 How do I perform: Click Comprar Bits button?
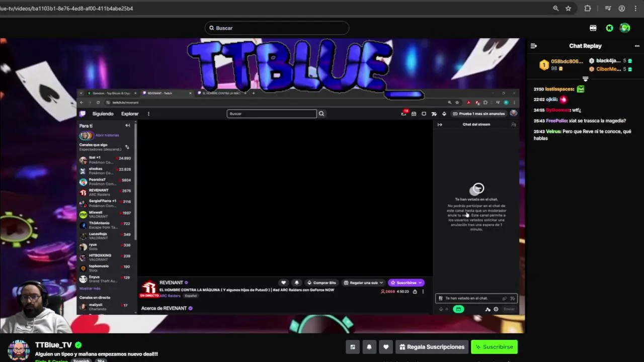(321, 283)
